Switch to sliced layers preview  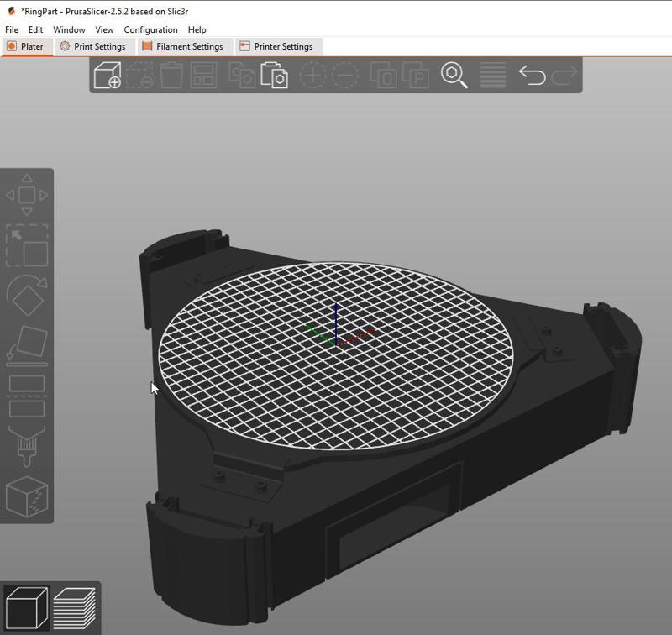coord(75,608)
